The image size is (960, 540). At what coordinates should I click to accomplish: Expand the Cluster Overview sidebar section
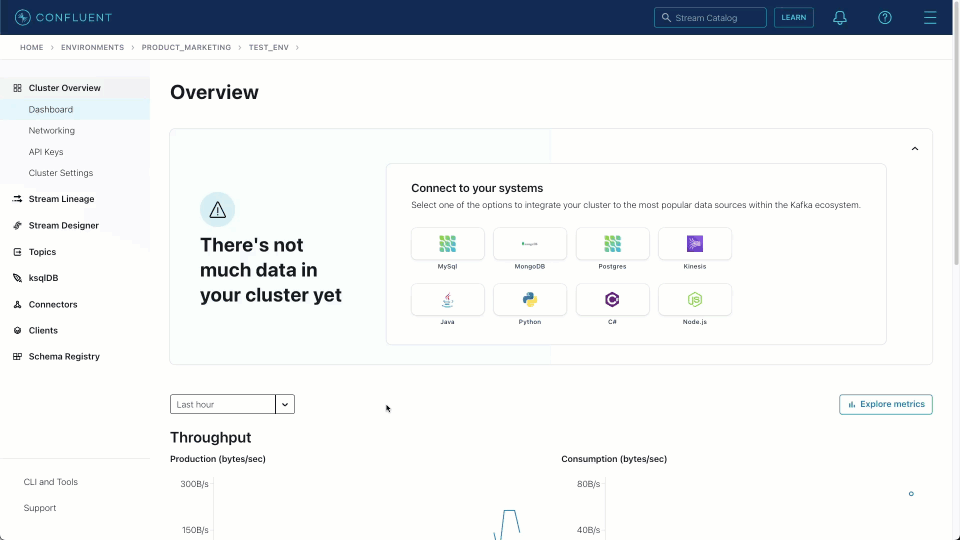pyautogui.click(x=64, y=88)
